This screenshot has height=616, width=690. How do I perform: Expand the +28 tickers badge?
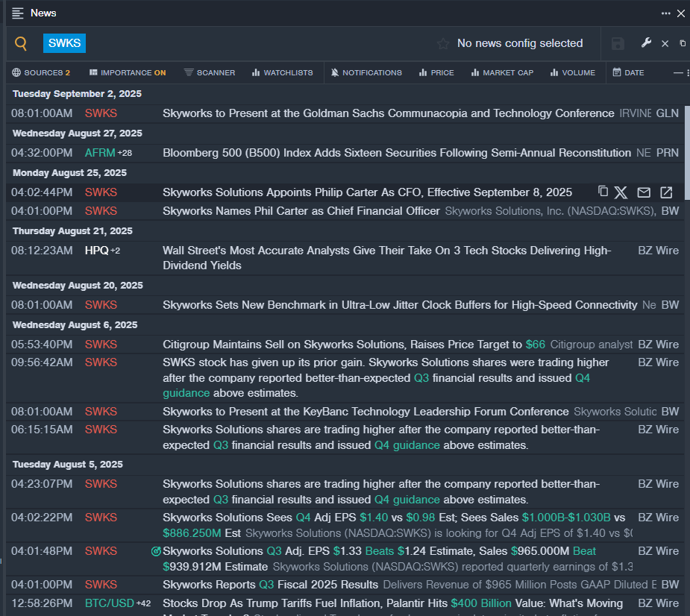pyautogui.click(x=125, y=153)
